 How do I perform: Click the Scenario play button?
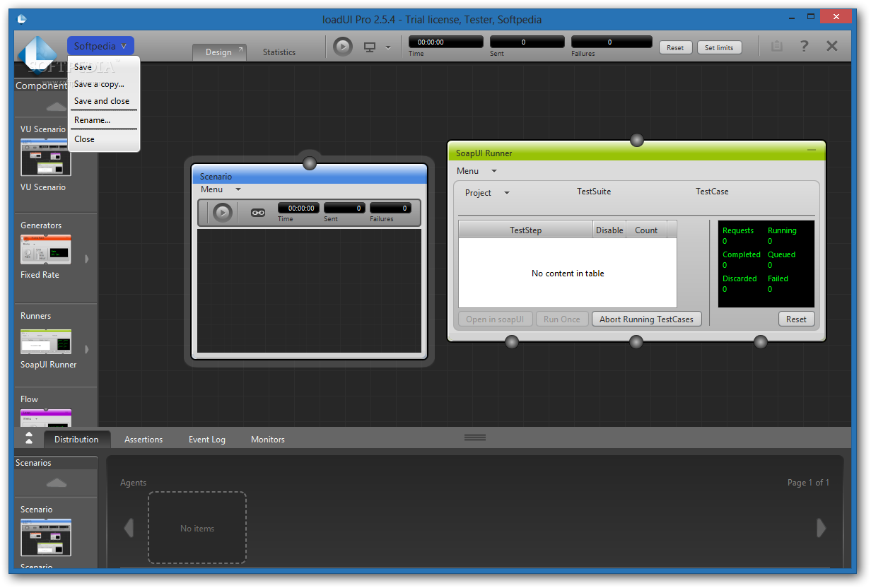(223, 212)
